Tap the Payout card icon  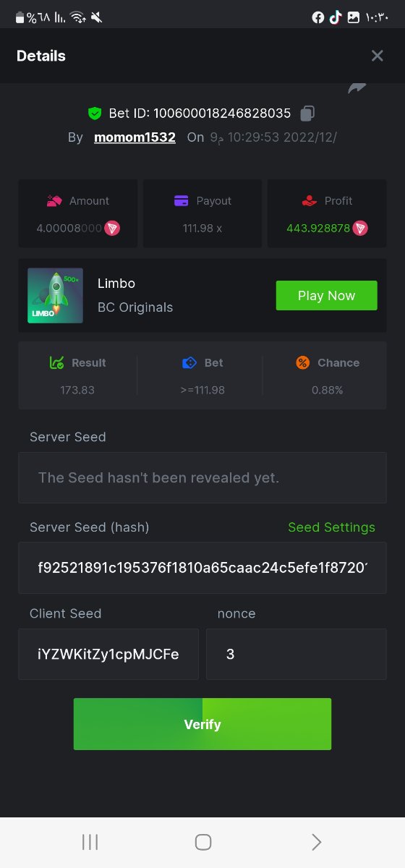[x=182, y=201]
